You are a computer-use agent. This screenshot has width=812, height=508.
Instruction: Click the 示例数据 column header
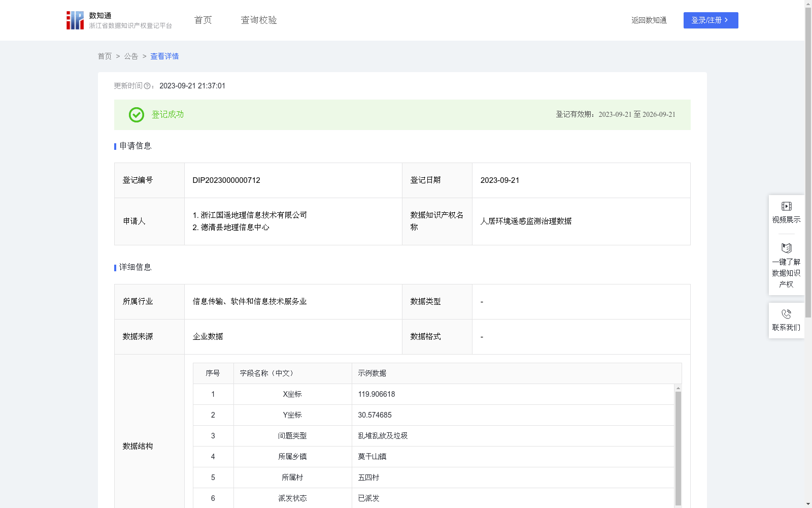[x=517, y=373]
